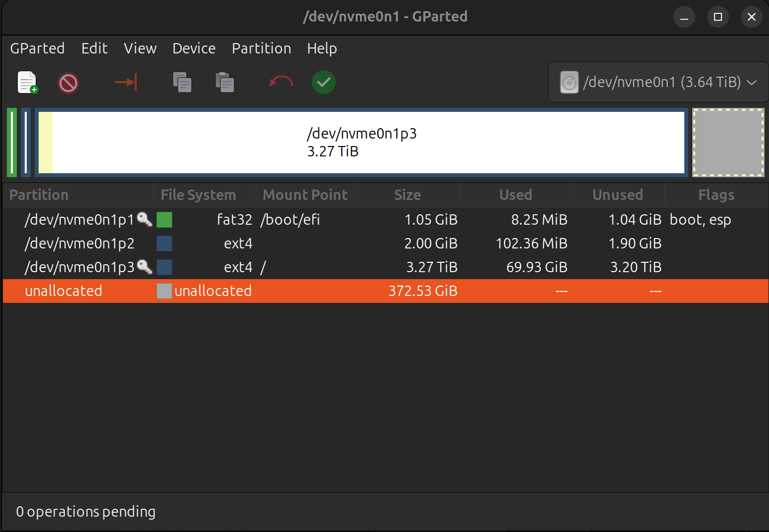769x532 pixels.
Task: Click the Size column header
Action: [408, 195]
